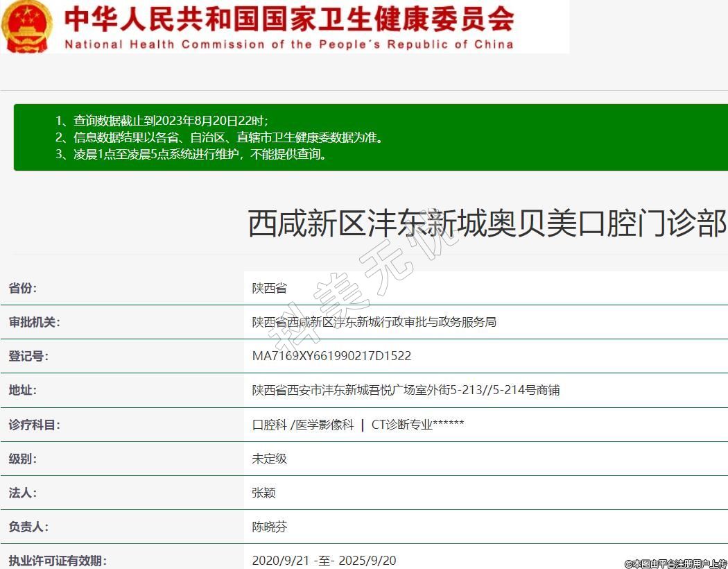
Task: Select registration number MA7169XY661990217D1522
Action: [x=331, y=356]
